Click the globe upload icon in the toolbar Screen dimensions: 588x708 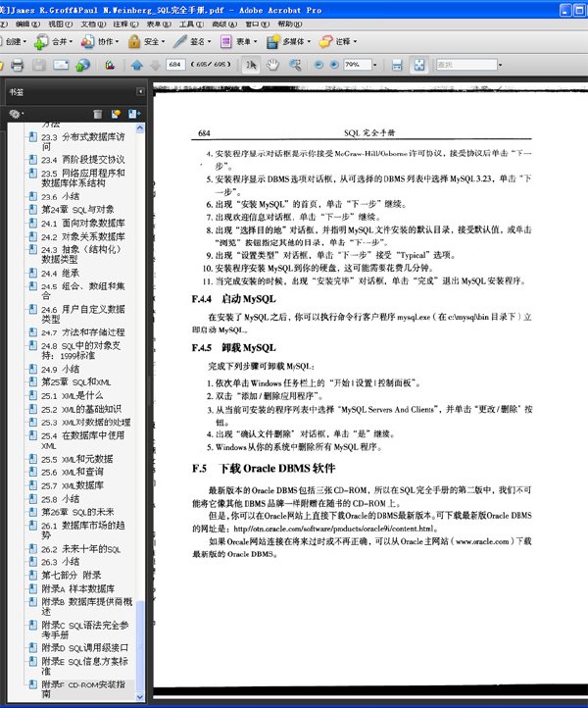(x=82, y=65)
